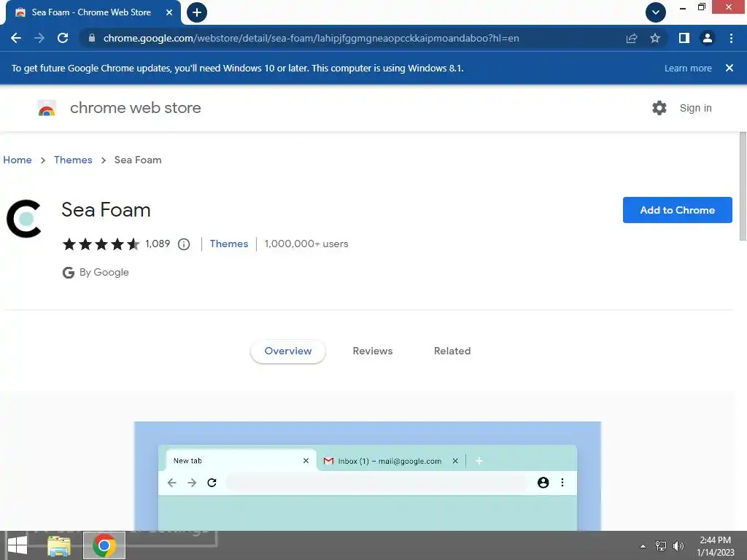
Task: Go to Home breadcrumb
Action: tap(18, 160)
